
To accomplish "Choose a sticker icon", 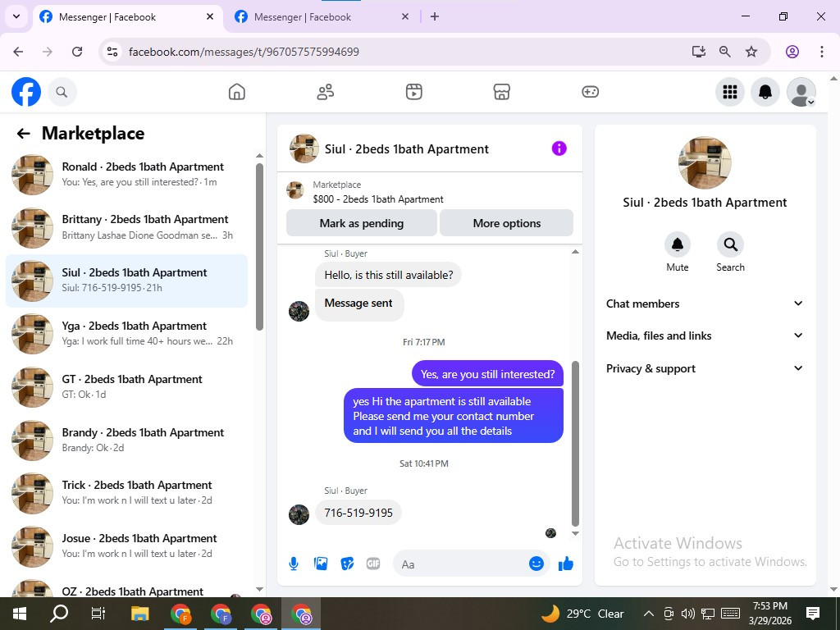I will tap(347, 564).
